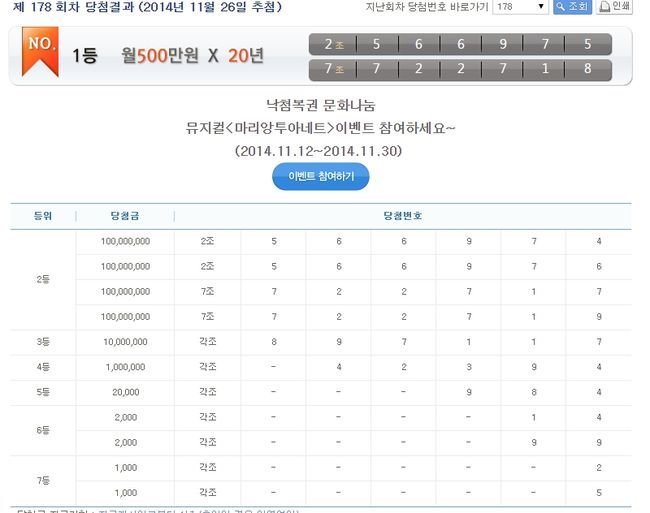Select the 3등 rank cell

coord(43,342)
